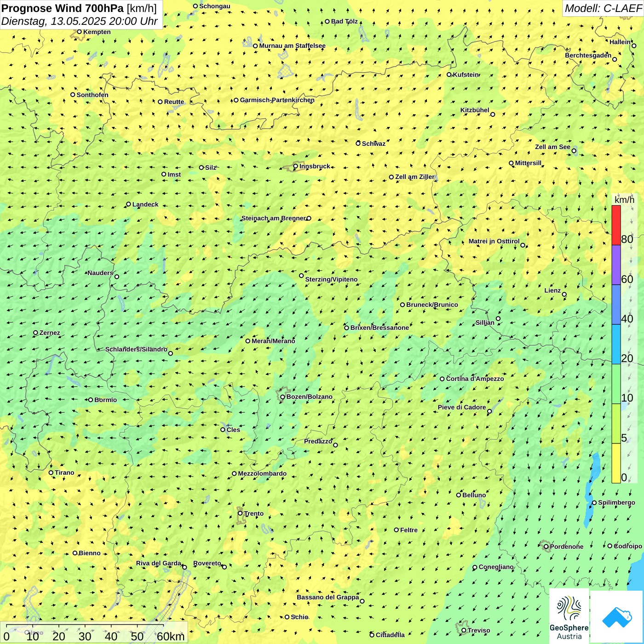The height and width of the screenshot is (644, 644).
Task: Click the 'Landeck' label
Action: (x=145, y=205)
